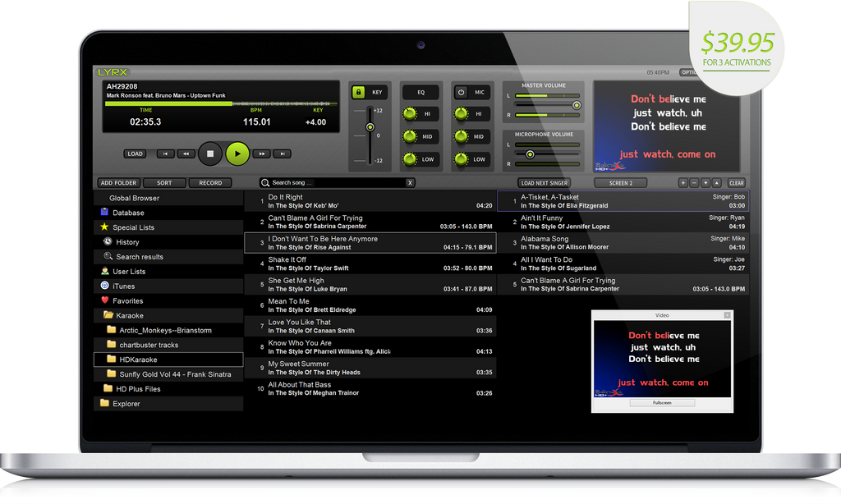Open Favorites using the heart icon
Image resolution: width=841 pixels, height=504 pixels.
pos(107,300)
